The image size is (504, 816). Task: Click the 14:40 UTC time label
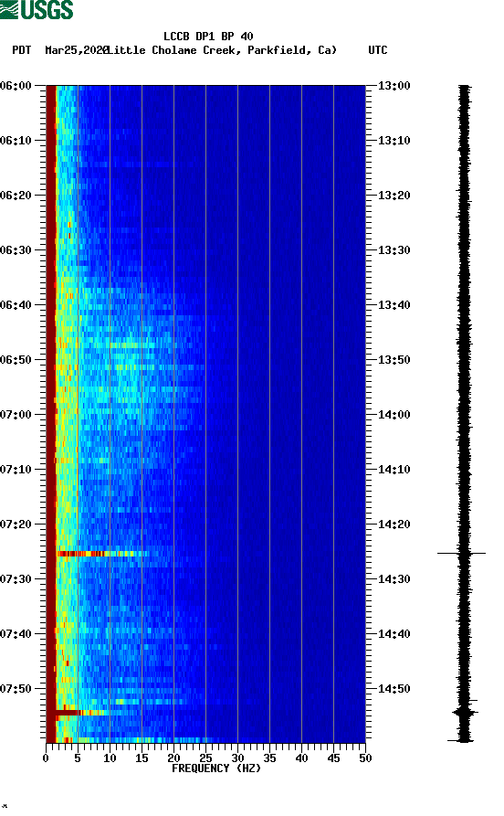click(x=394, y=634)
